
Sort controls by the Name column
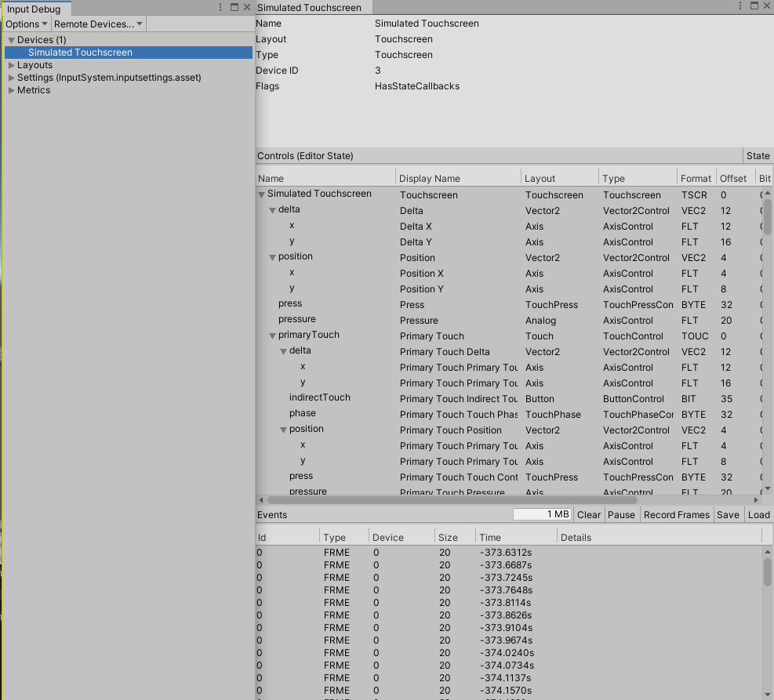(325, 179)
